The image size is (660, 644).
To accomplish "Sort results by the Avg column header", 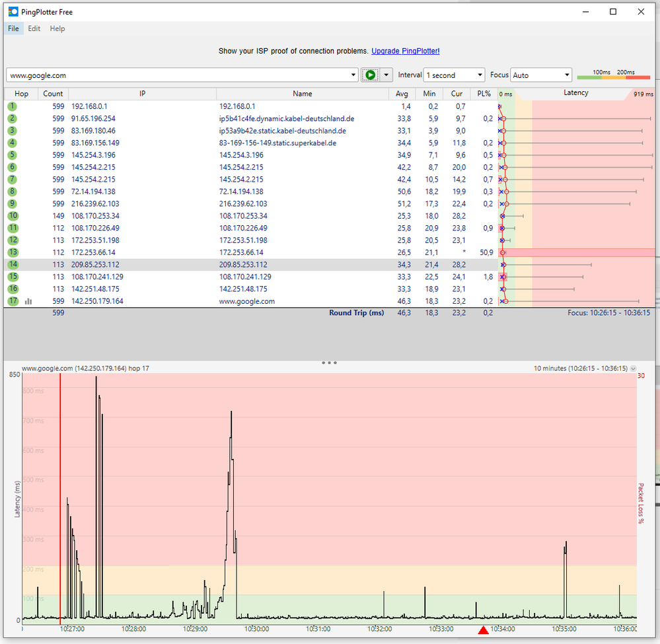I will (x=402, y=93).
